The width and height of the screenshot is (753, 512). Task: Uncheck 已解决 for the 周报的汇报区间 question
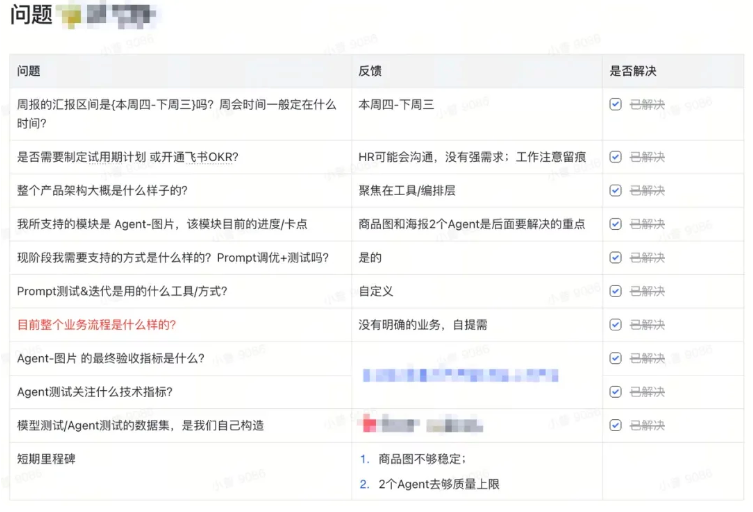pos(616,104)
